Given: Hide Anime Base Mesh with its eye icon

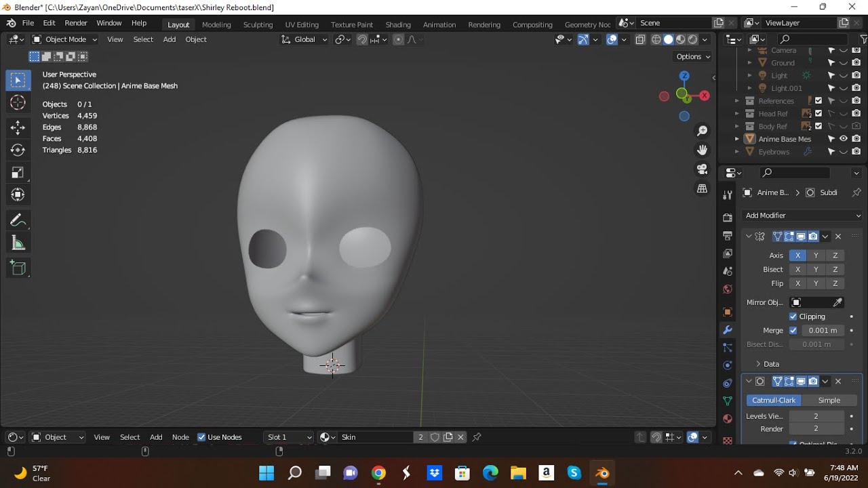Looking at the screenshot, I should pos(844,139).
